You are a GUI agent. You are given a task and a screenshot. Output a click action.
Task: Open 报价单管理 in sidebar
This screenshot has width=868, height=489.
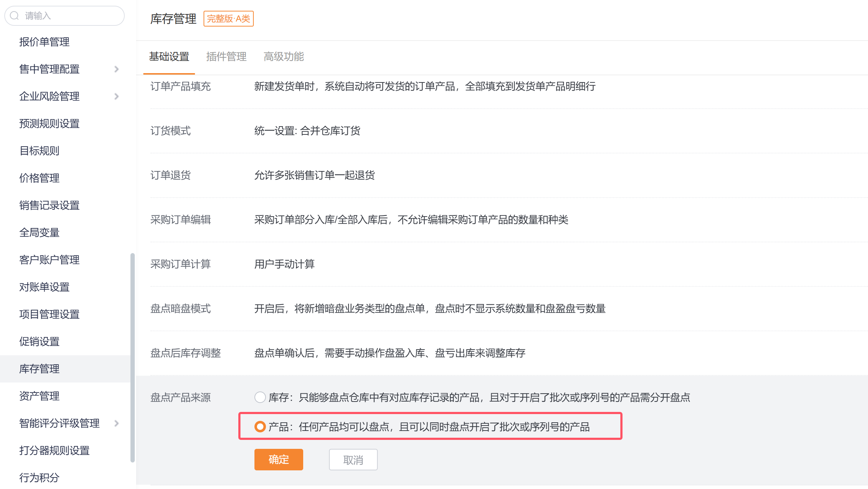coord(44,42)
